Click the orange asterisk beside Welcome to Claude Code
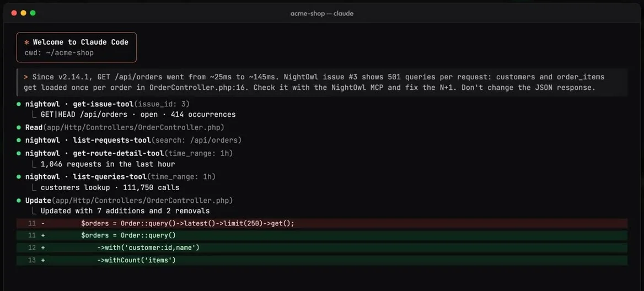This screenshot has height=291, width=644. (x=26, y=42)
